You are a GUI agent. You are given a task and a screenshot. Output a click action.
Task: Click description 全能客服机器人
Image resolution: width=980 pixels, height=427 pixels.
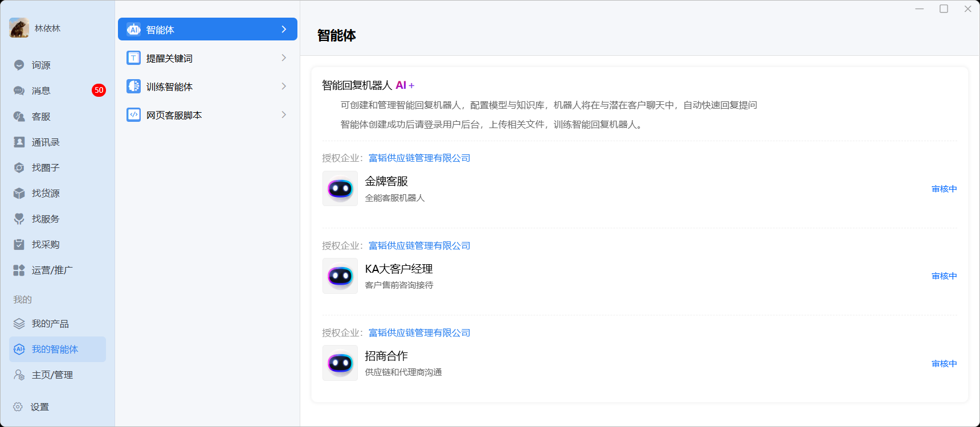tap(395, 198)
